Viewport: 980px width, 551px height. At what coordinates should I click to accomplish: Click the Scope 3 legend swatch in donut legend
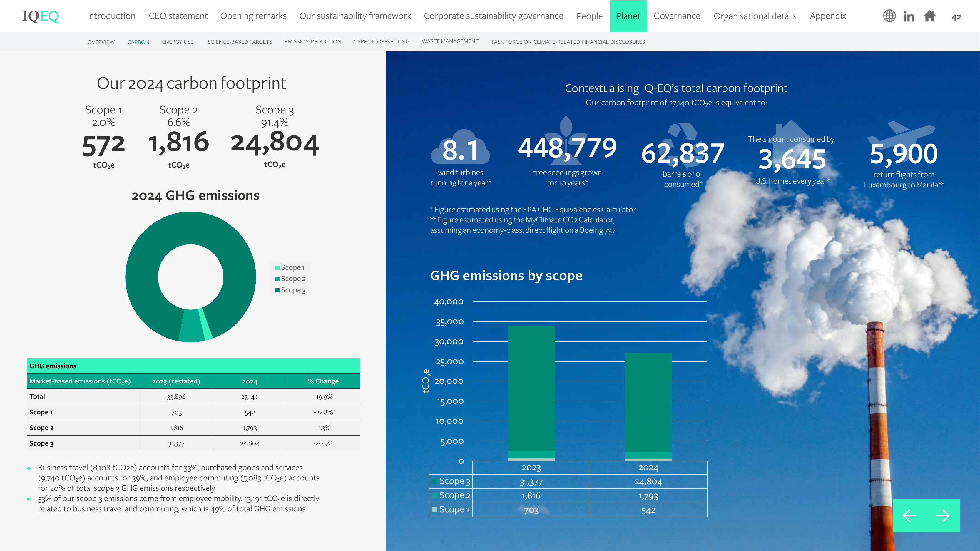pyautogui.click(x=277, y=290)
